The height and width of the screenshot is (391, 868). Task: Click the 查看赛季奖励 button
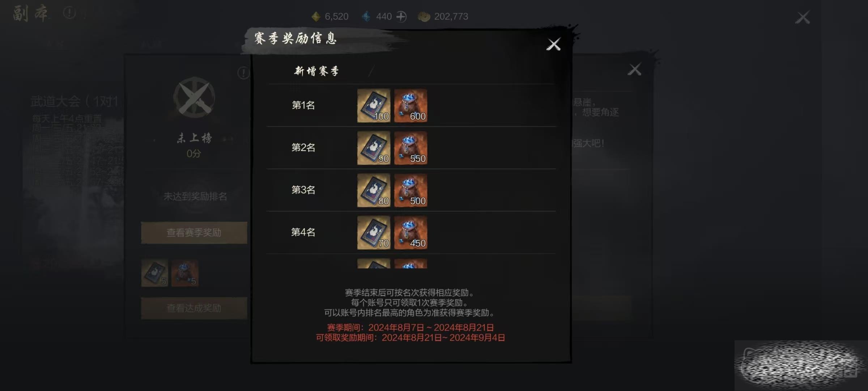click(x=194, y=232)
